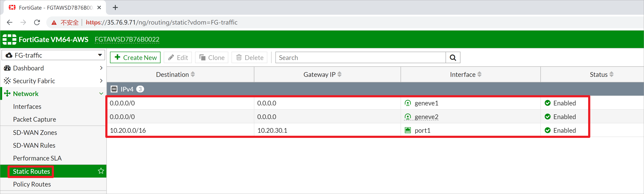This screenshot has height=194, width=644.
Task: Click the geneve1 interface name
Action: coord(426,103)
